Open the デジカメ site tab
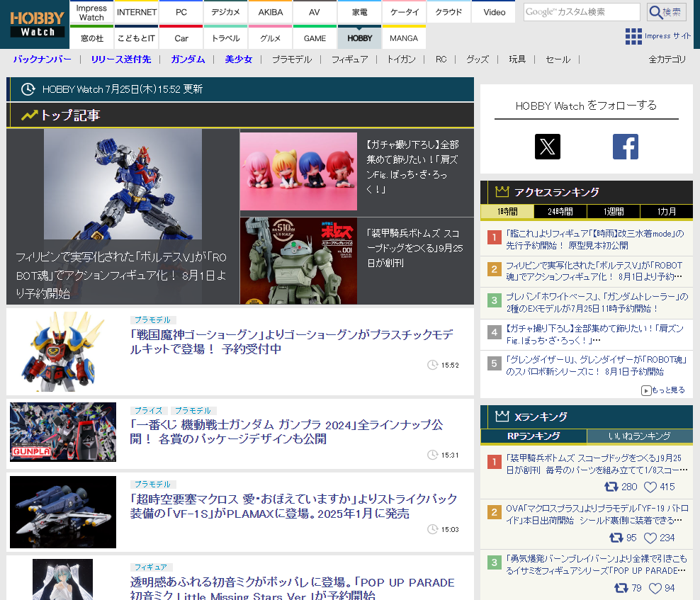This screenshot has width=700, height=600. [225, 12]
